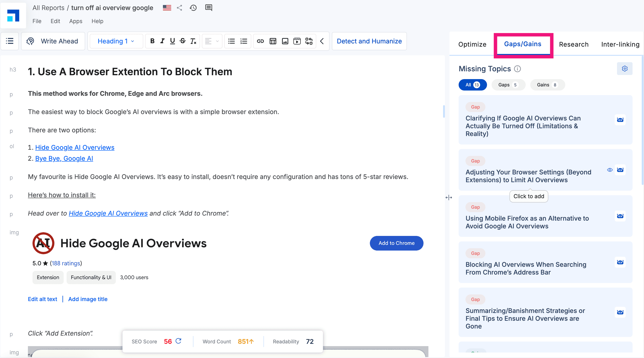
Task: Click the US flag country icon
Action: coord(167,8)
